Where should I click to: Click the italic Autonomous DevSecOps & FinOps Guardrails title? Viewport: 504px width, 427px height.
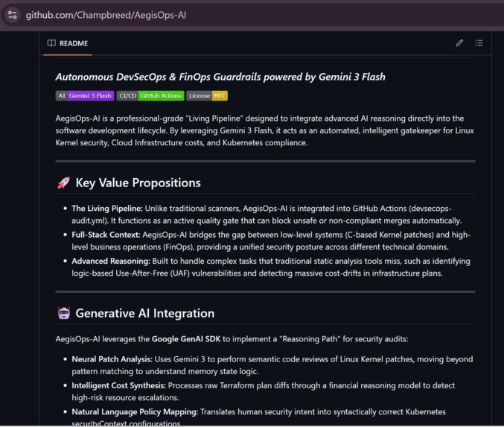click(x=220, y=77)
